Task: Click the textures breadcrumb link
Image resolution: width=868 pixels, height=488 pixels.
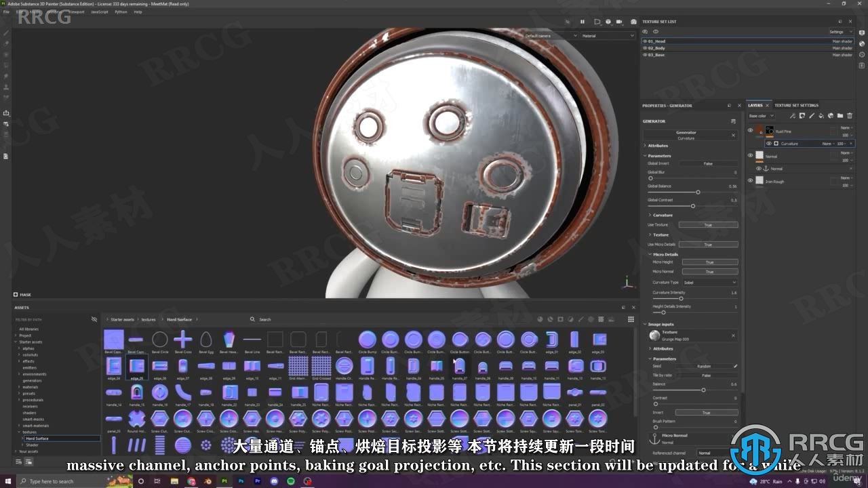Action: coord(149,319)
